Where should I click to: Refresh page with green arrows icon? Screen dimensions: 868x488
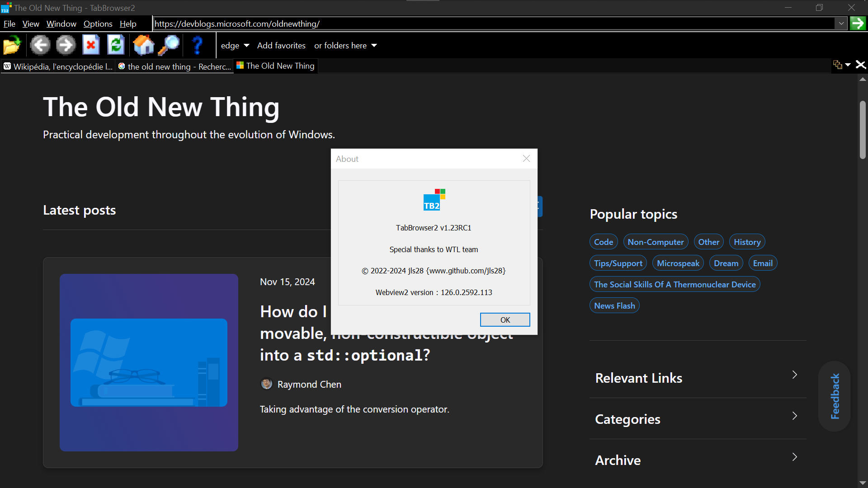tap(116, 45)
